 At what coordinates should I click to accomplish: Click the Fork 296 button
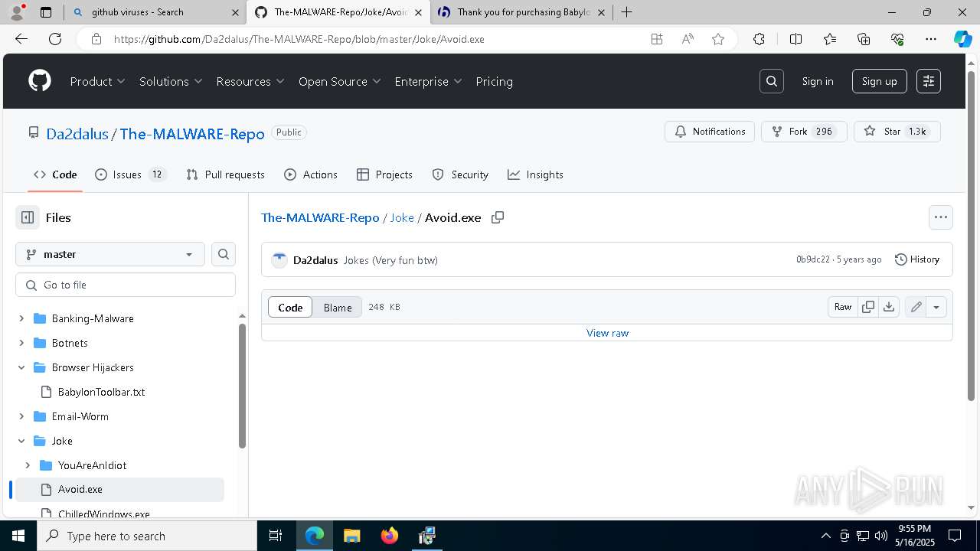tap(804, 132)
